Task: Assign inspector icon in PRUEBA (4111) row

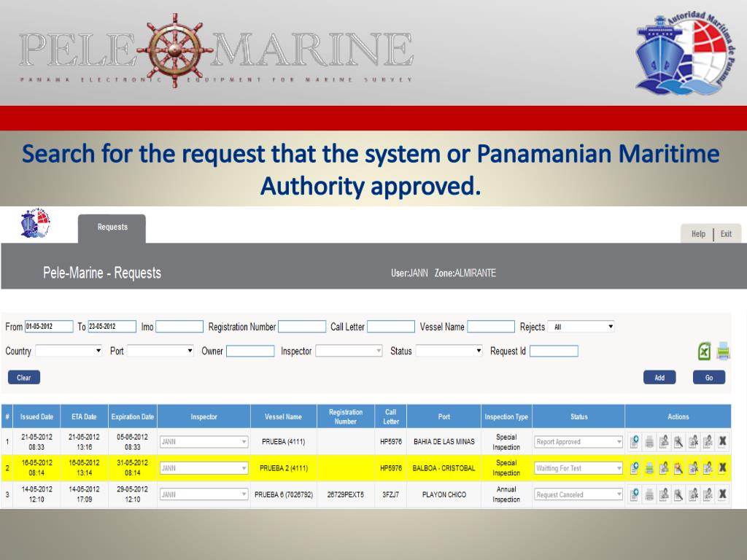Action: pyautogui.click(x=664, y=441)
